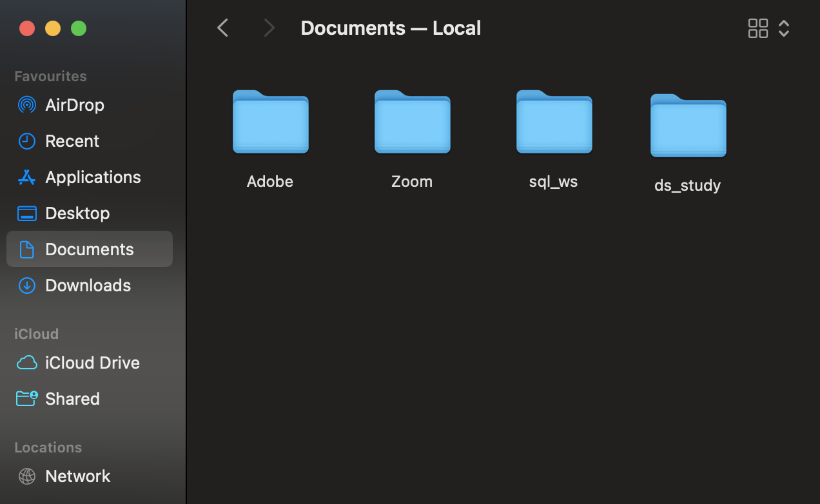Screen dimensions: 820x504
Task: Show Recent files label in sidebar
Action: pos(72,141)
